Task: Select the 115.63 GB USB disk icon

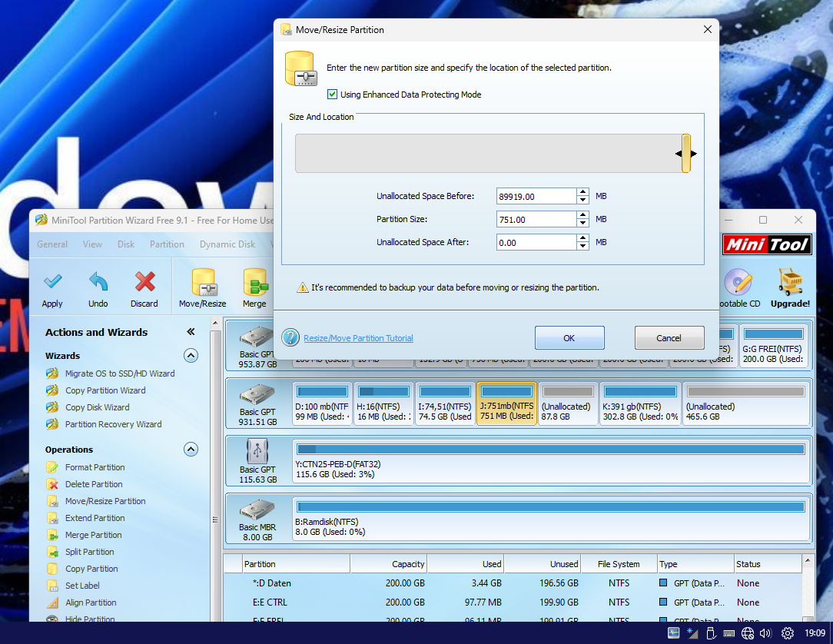Action: [257, 452]
